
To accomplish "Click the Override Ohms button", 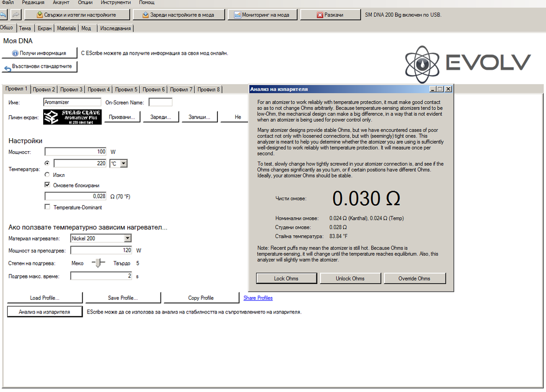I will [414, 278].
